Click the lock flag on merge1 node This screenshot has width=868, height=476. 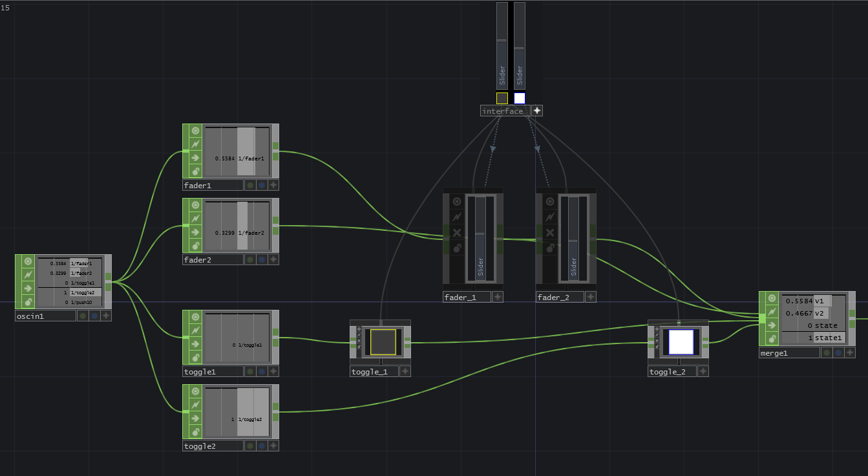tap(772, 338)
